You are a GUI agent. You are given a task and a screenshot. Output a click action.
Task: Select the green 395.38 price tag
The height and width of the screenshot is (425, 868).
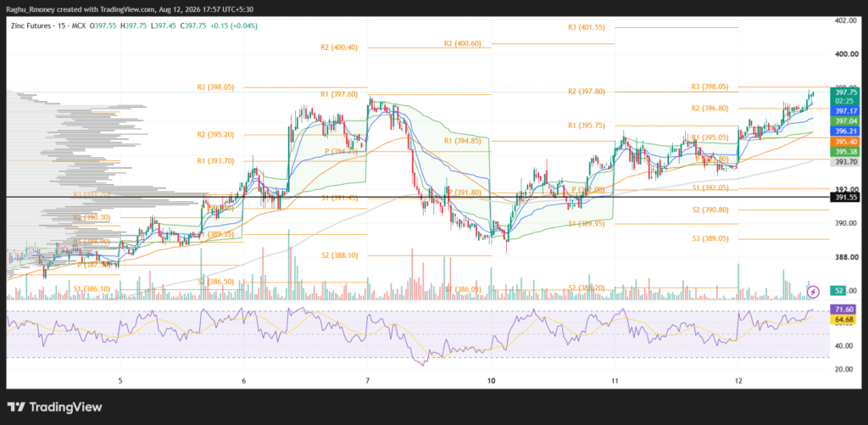click(x=847, y=152)
